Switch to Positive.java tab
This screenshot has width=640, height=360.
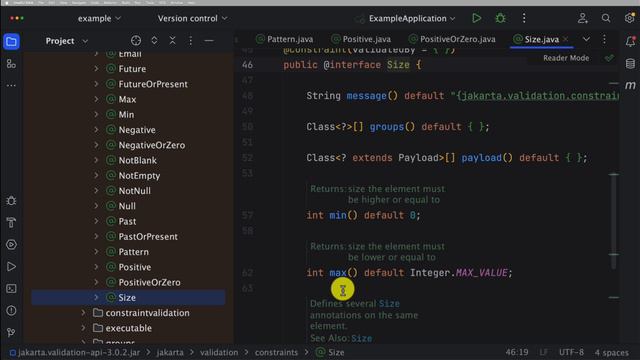pos(361,39)
